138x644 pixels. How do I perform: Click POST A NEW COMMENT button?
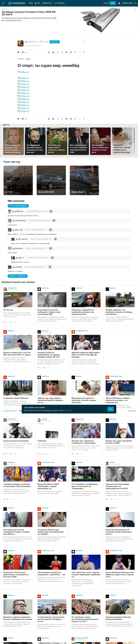[18, 206]
